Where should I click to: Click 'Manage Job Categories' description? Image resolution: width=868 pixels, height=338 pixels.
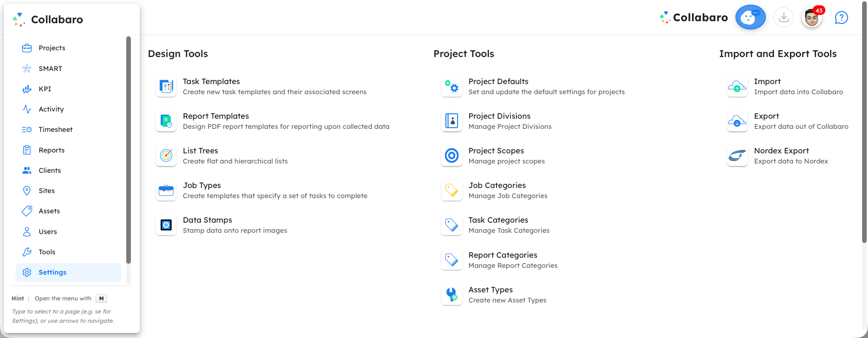coord(508,196)
